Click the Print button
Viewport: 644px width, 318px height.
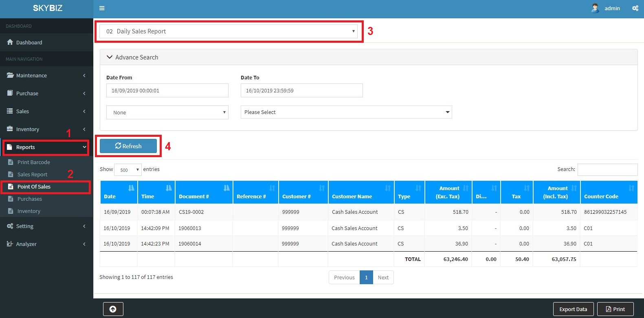coord(615,309)
